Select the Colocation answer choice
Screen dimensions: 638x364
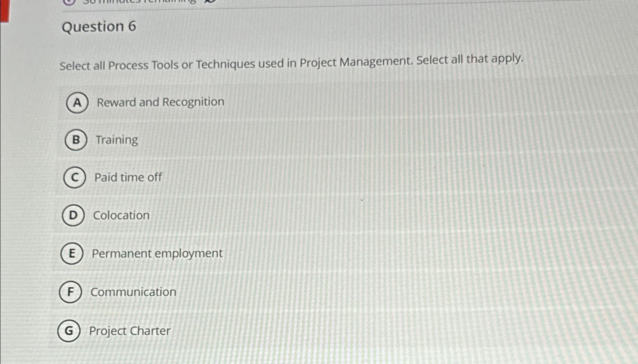coord(121,215)
